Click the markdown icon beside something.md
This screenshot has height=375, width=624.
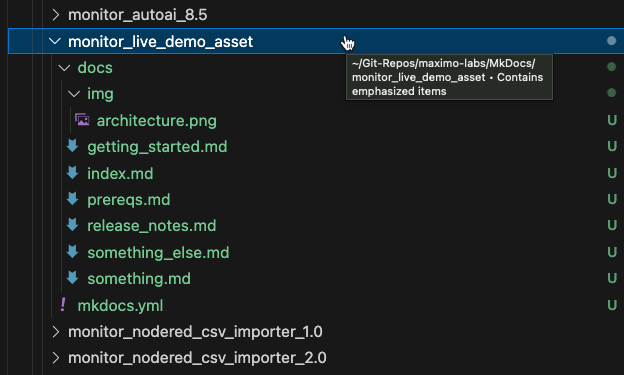[x=72, y=278]
